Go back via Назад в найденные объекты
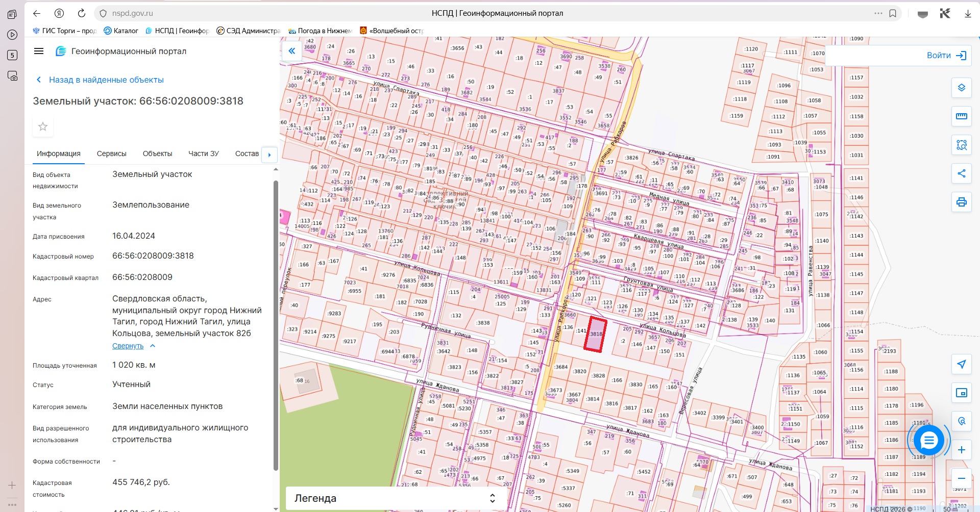The image size is (980, 512). (106, 80)
